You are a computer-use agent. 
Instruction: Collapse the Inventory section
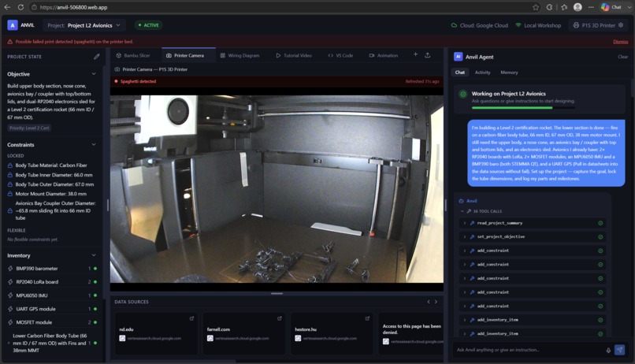(94, 255)
